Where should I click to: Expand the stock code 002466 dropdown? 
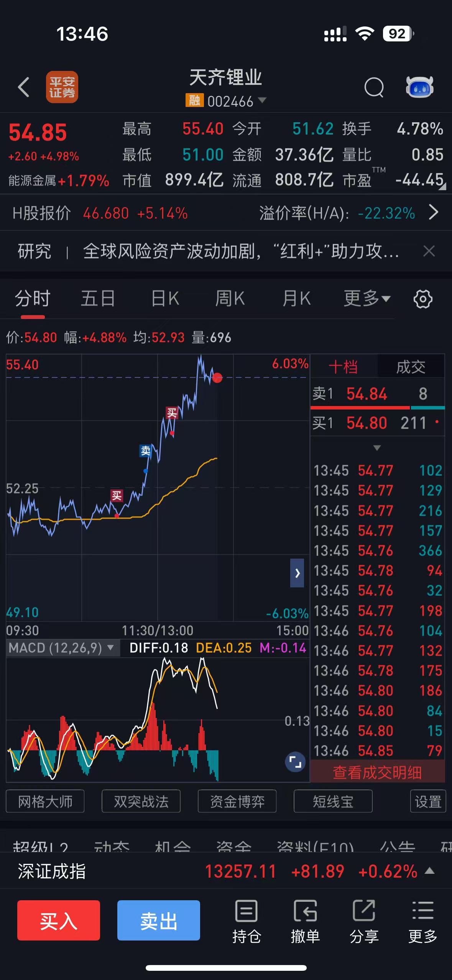[x=262, y=100]
